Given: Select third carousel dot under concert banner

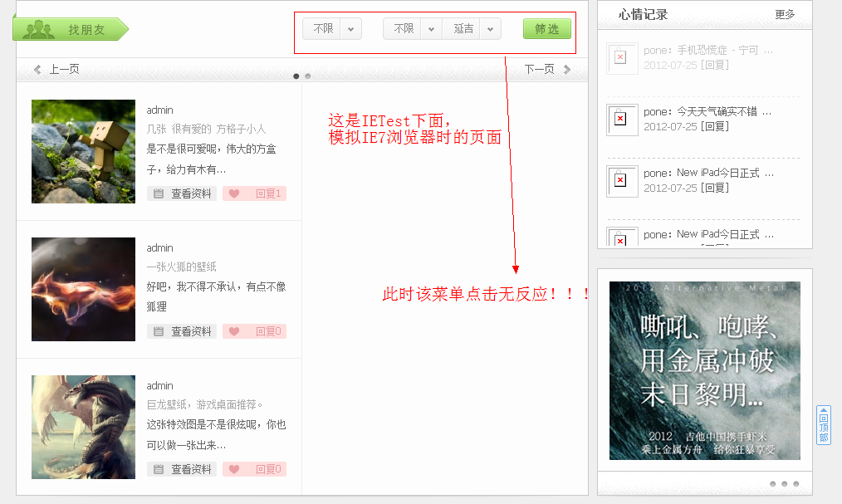Looking at the screenshot, I should [795, 484].
